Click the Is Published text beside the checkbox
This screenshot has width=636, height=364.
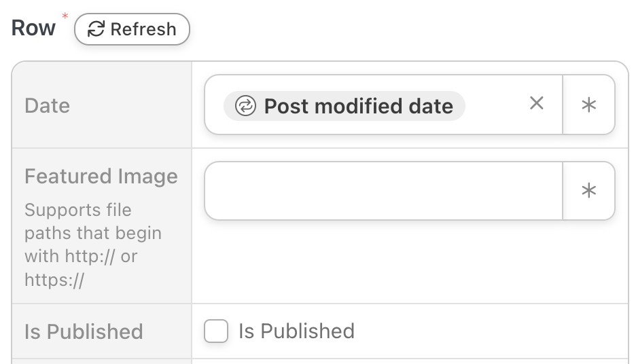tap(296, 331)
